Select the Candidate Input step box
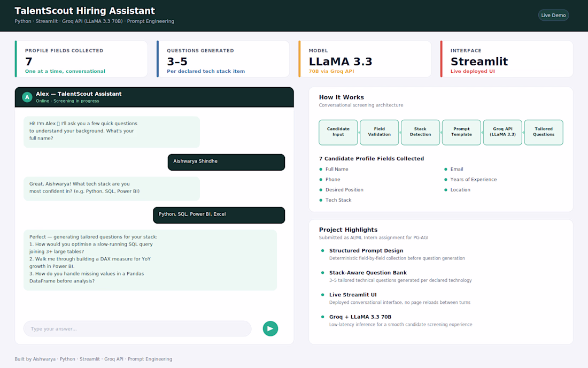Screen dimensions: 588x368 pos(338,132)
